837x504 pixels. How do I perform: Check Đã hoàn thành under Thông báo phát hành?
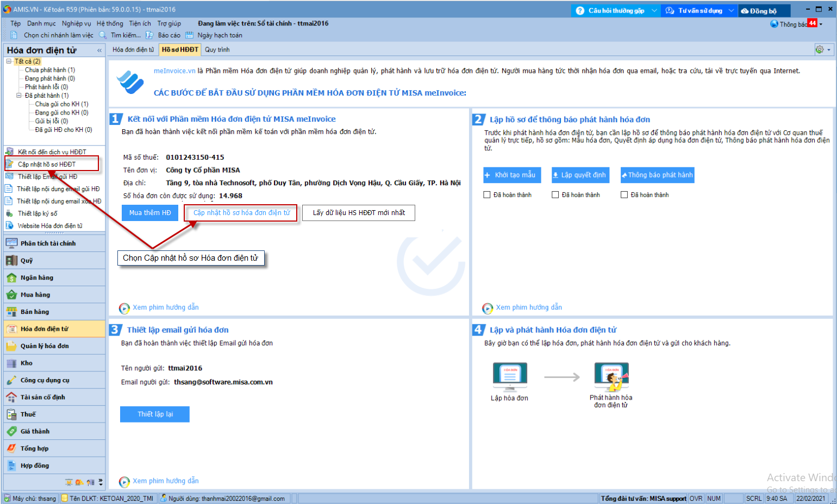pos(624,194)
